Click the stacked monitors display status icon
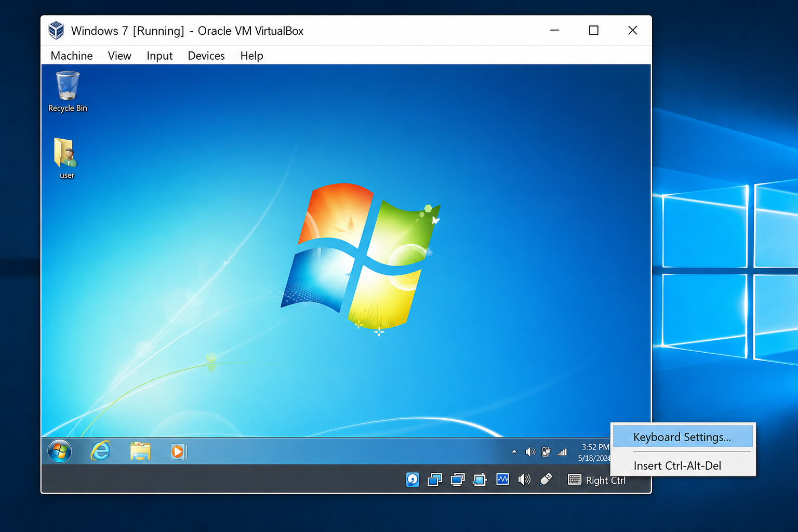This screenshot has height=532, width=798. coord(457,480)
